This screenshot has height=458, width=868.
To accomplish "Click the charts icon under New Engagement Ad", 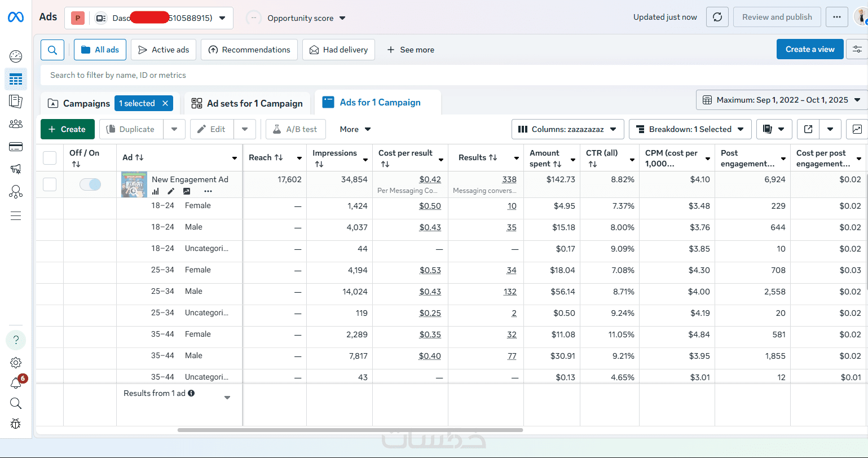I will [156, 191].
